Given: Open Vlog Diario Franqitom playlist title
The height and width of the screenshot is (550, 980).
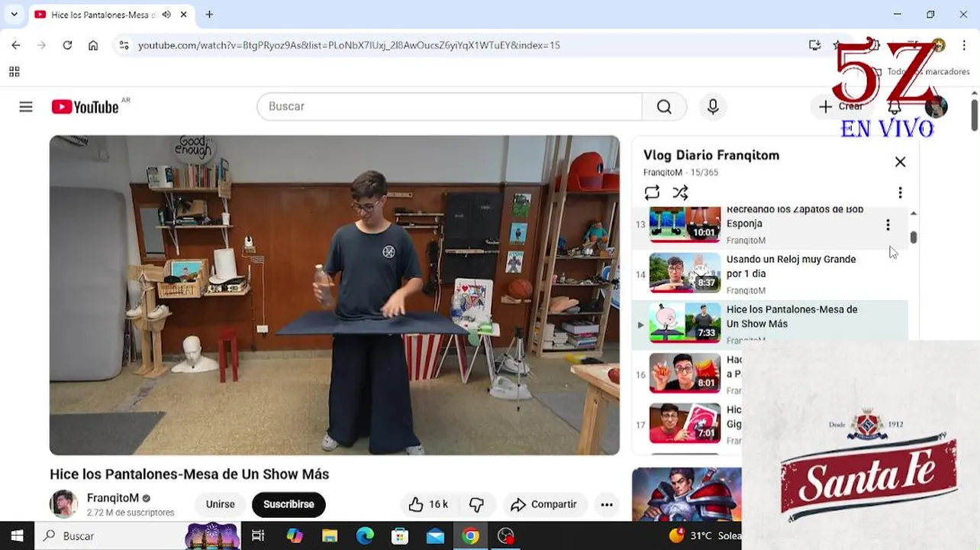Looking at the screenshot, I should coord(711,155).
